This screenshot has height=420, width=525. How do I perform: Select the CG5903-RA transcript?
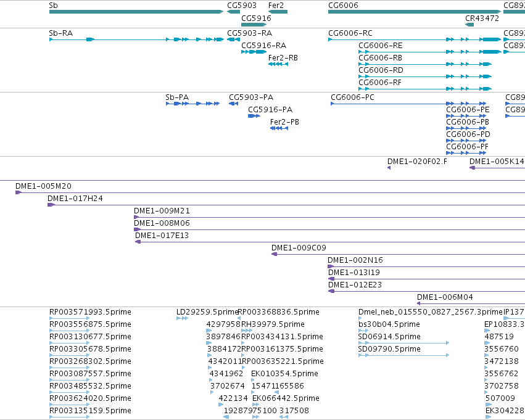233,39
